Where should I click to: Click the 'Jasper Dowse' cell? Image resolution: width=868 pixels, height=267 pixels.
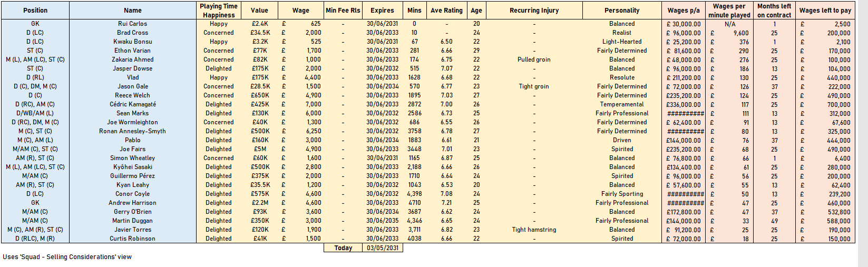133,68
